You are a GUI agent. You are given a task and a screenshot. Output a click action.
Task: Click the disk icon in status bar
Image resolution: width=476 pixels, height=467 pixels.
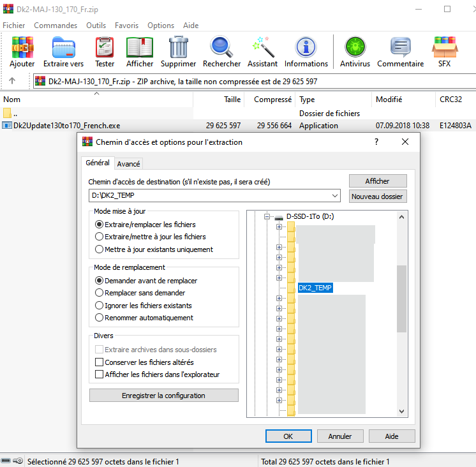tap(6, 461)
